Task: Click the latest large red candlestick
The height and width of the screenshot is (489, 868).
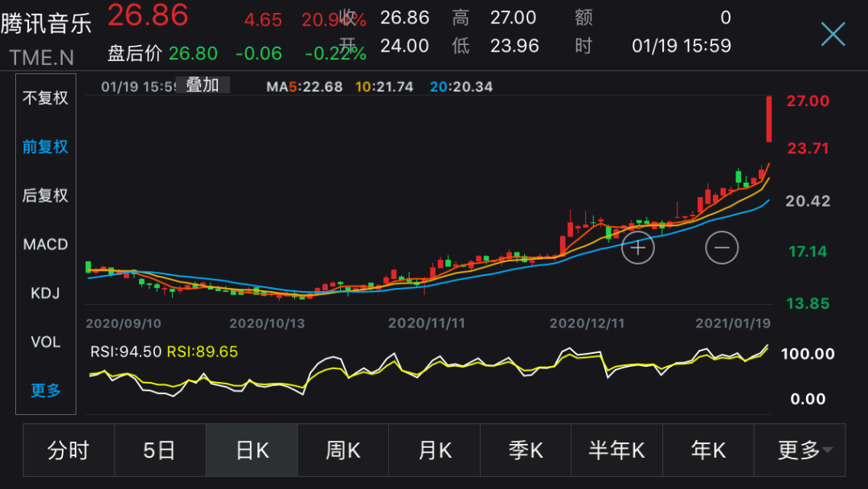Action: point(769,119)
